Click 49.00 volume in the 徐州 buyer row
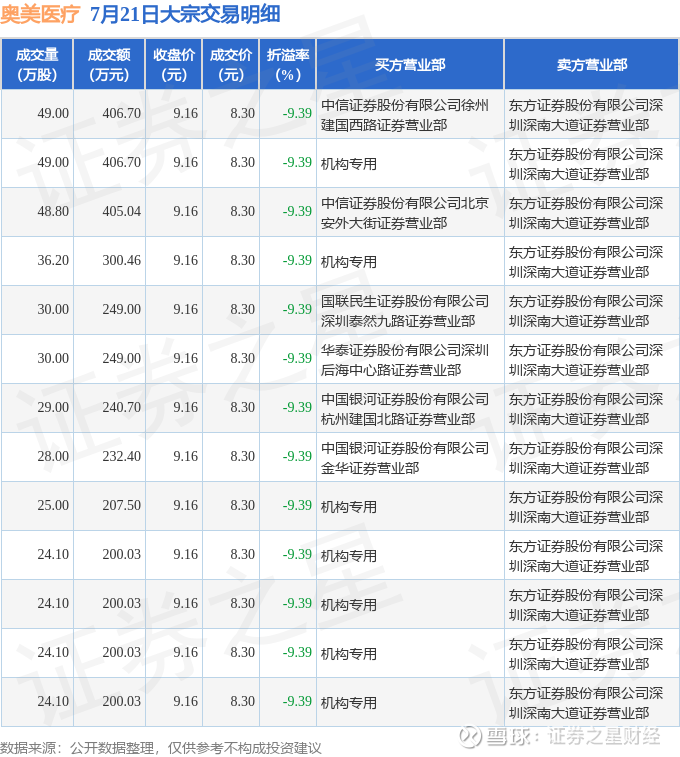Image resolution: width=680 pixels, height=757 pixels. point(53,113)
